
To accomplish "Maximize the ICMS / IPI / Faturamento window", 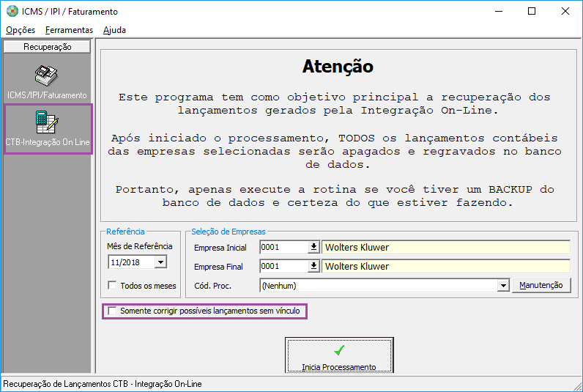I will pos(532,11).
